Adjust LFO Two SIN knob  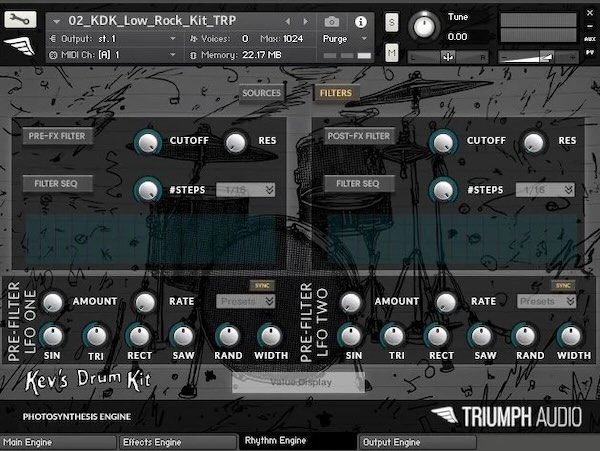pos(351,336)
